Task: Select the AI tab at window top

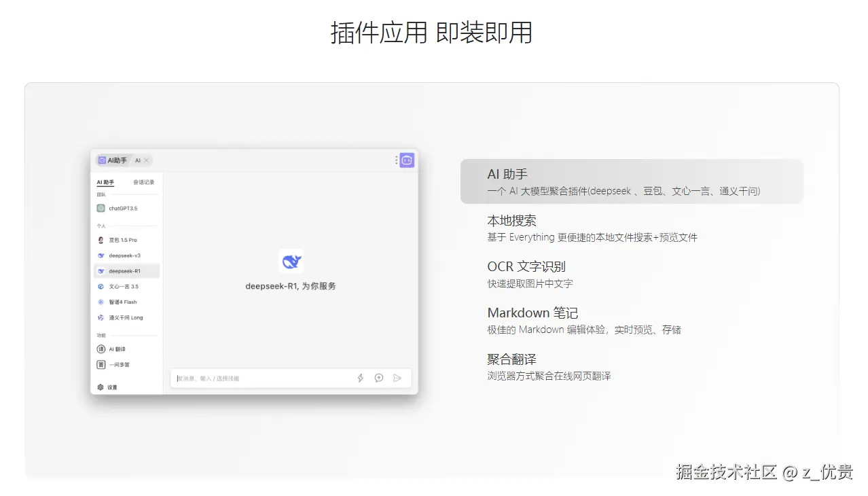Action: click(x=138, y=160)
